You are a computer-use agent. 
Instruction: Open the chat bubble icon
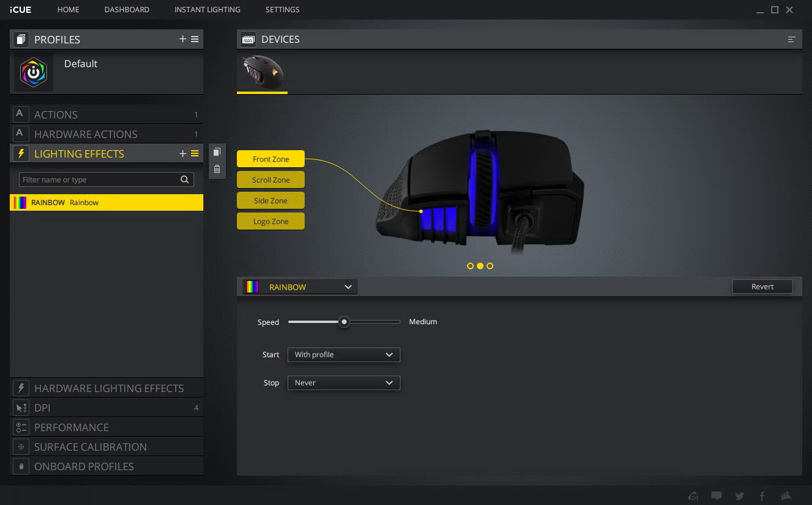click(717, 496)
